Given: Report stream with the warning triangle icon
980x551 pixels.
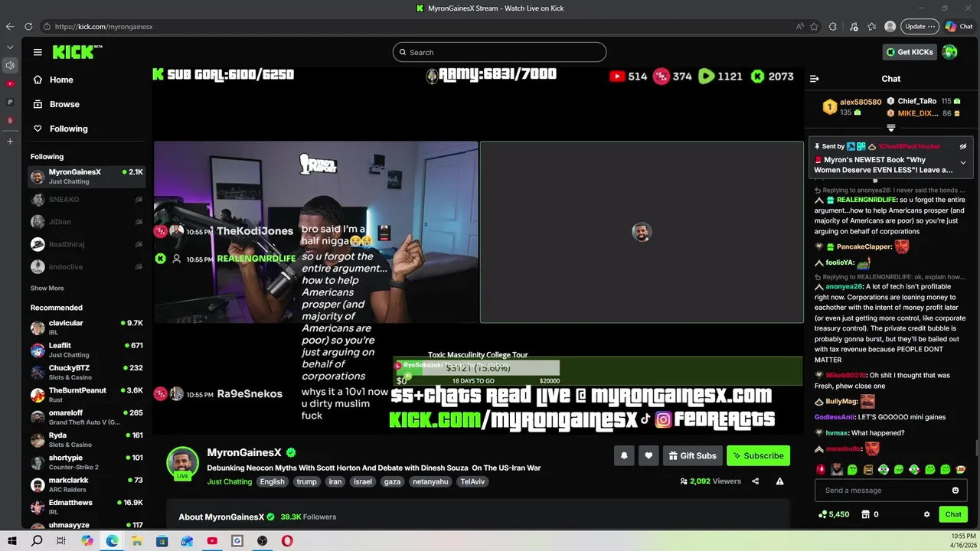Looking at the screenshot, I should tap(779, 481).
